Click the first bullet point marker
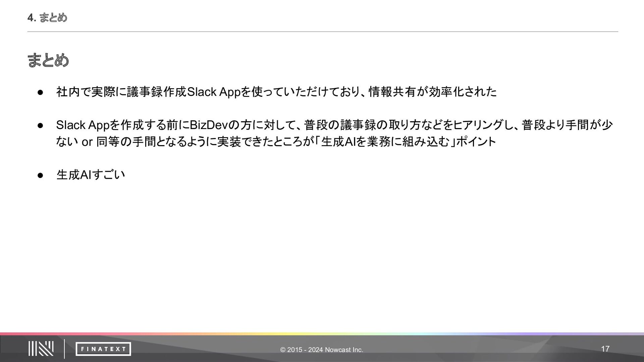Screen dimensions: 644x362 [40, 92]
